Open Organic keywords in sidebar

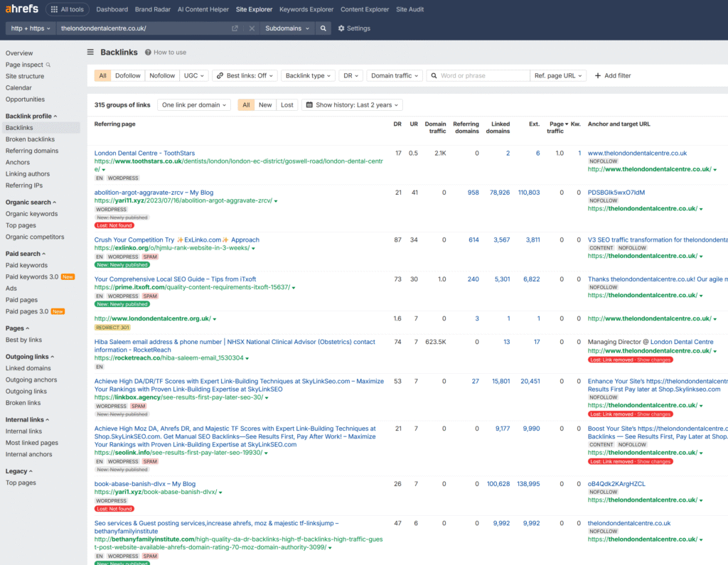[31, 214]
